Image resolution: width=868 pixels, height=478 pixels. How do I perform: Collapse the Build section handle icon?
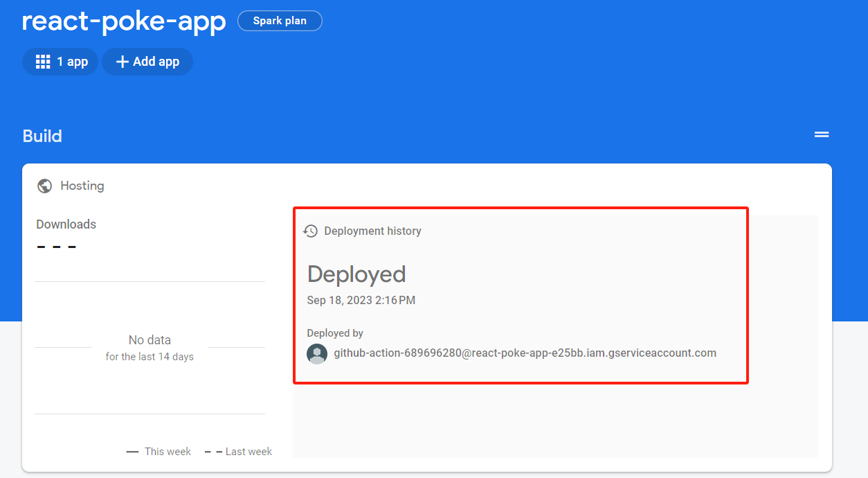pos(822,134)
